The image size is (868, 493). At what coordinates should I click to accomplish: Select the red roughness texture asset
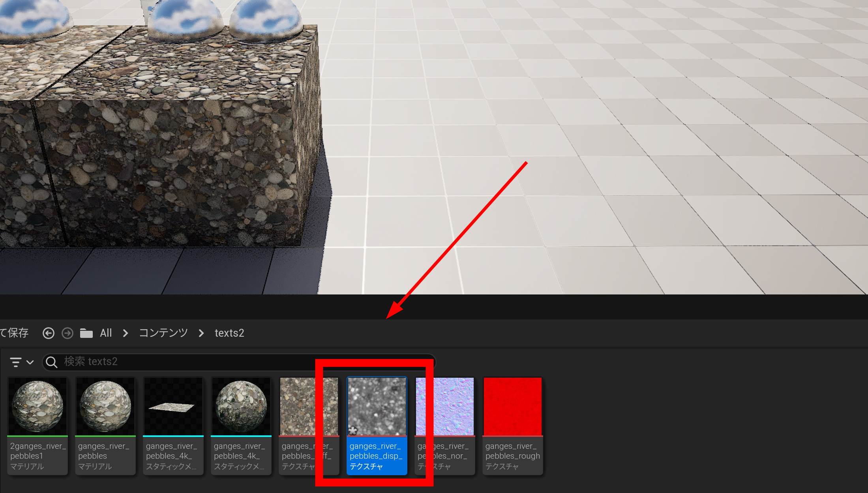point(513,426)
